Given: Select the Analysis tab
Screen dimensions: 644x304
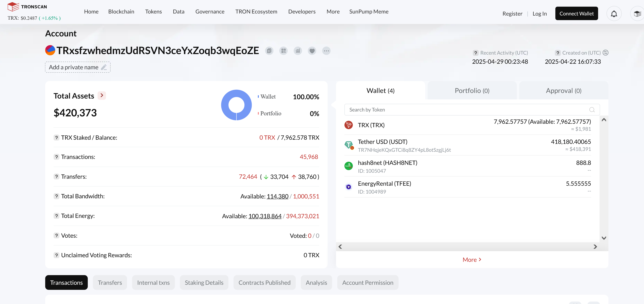Looking at the screenshot, I should pyautogui.click(x=316, y=282).
